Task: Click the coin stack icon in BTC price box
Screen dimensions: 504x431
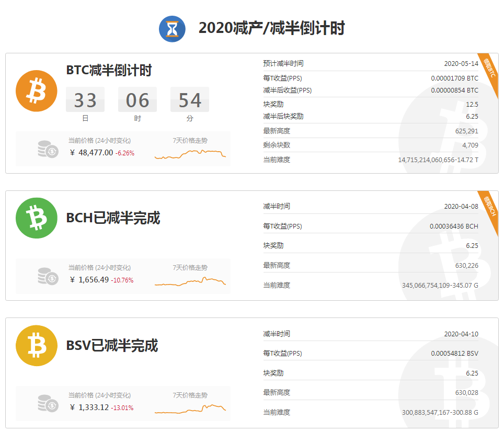Action: [48, 149]
